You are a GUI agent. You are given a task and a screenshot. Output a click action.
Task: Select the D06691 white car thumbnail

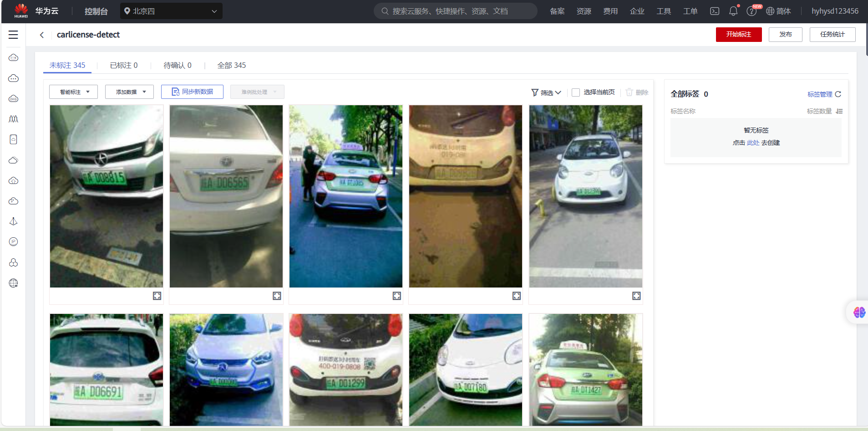click(x=107, y=369)
